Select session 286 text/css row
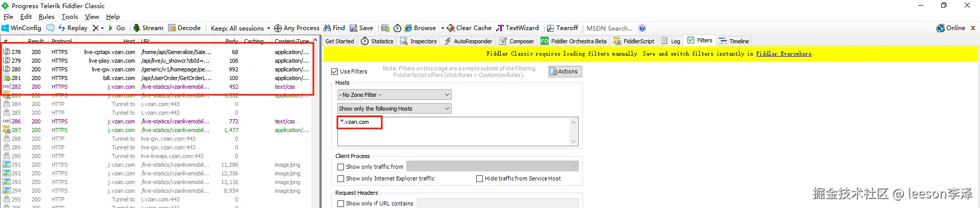This screenshot has width=980, height=208. click(x=156, y=121)
